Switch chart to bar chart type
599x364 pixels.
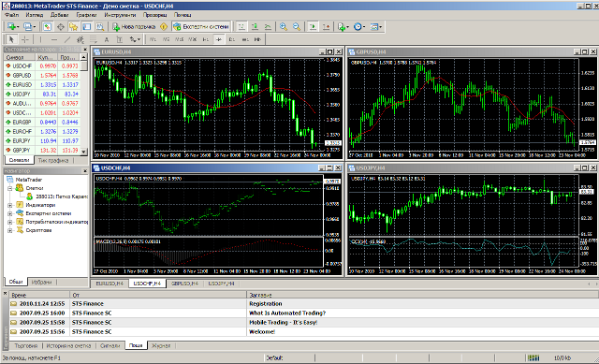pyautogui.click(x=241, y=27)
